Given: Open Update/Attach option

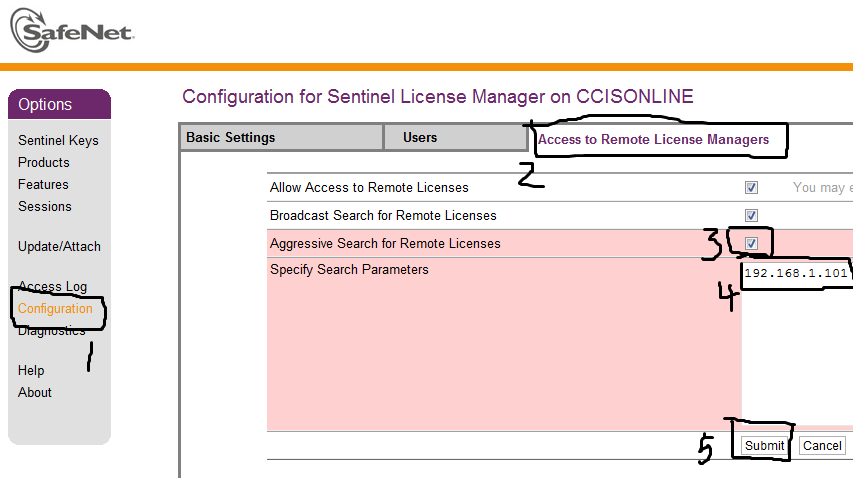Looking at the screenshot, I should click(59, 246).
